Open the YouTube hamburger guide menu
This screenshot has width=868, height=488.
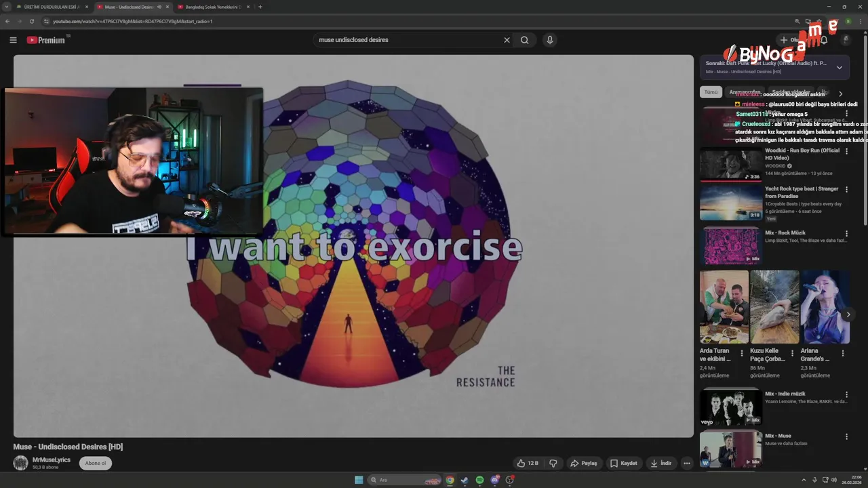(13, 40)
